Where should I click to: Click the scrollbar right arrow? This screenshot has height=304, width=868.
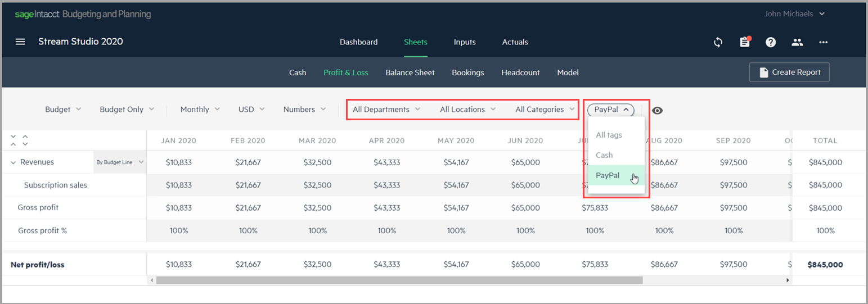pyautogui.click(x=788, y=280)
